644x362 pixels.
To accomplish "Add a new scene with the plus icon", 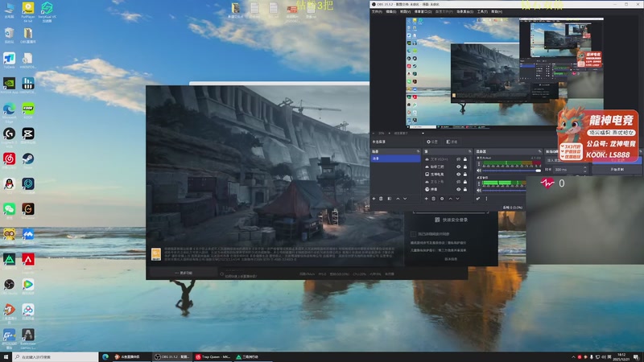I will coord(374,199).
